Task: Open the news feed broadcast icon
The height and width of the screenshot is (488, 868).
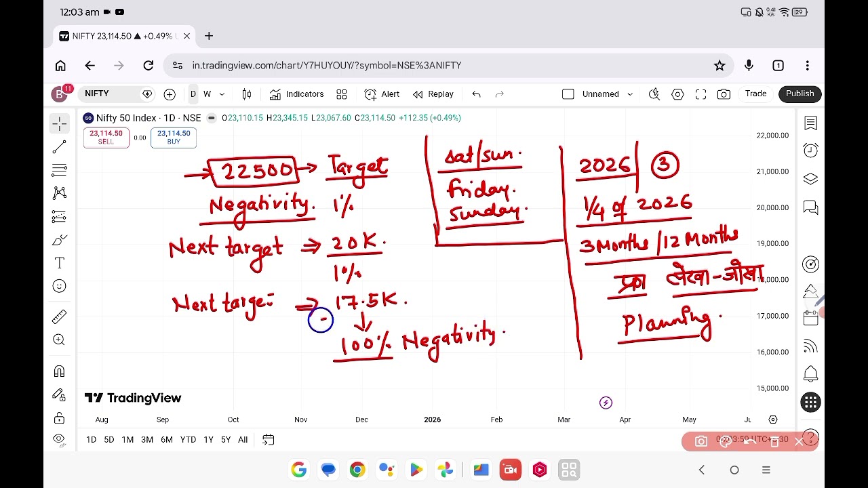Action: [810, 346]
